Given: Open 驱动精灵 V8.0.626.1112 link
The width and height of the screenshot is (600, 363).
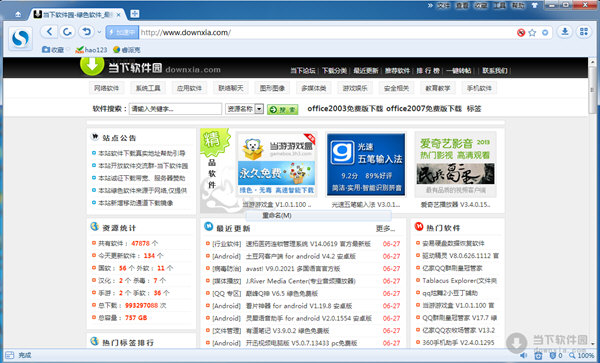Looking at the screenshot, I should (x=460, y=256).
